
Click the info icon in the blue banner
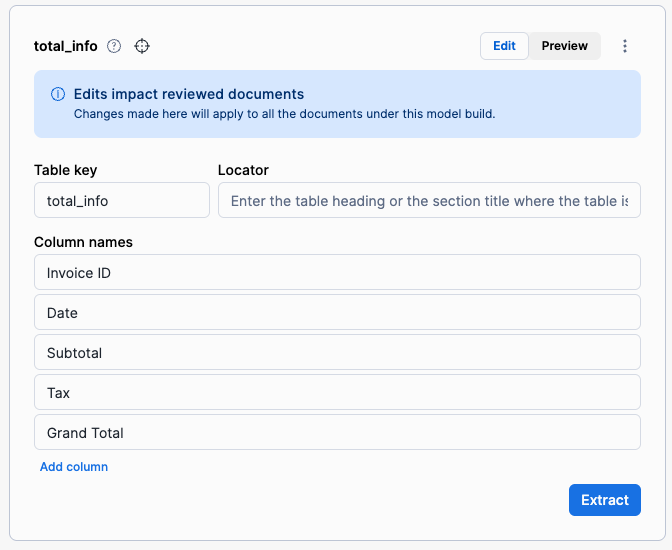58,95
